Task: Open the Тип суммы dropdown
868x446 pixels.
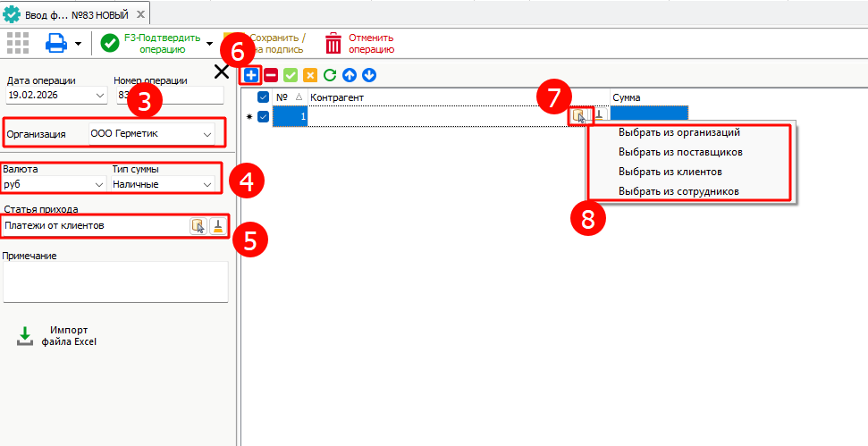Action: coord(207,184)
